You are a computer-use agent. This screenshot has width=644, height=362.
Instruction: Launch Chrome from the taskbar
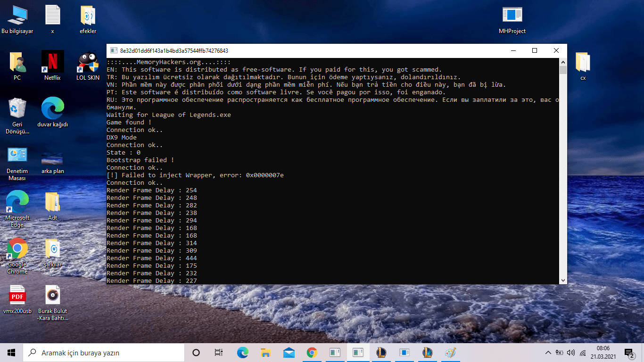pos(312,353)
